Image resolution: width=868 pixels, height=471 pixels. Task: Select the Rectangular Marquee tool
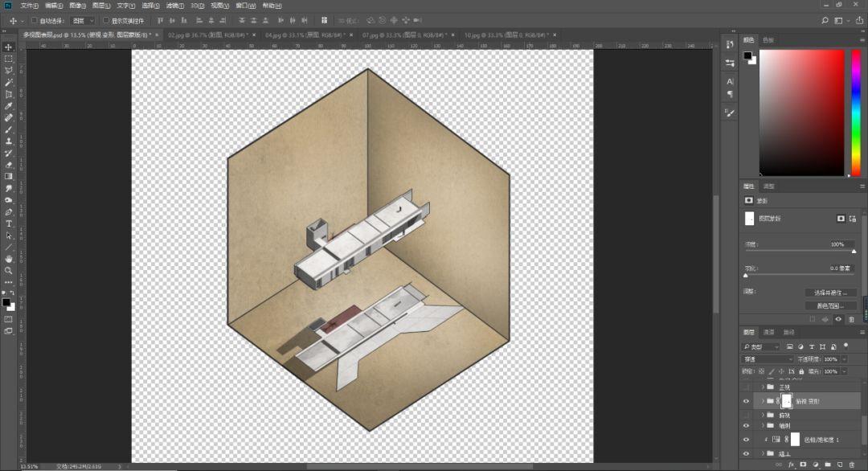point(8,59)
